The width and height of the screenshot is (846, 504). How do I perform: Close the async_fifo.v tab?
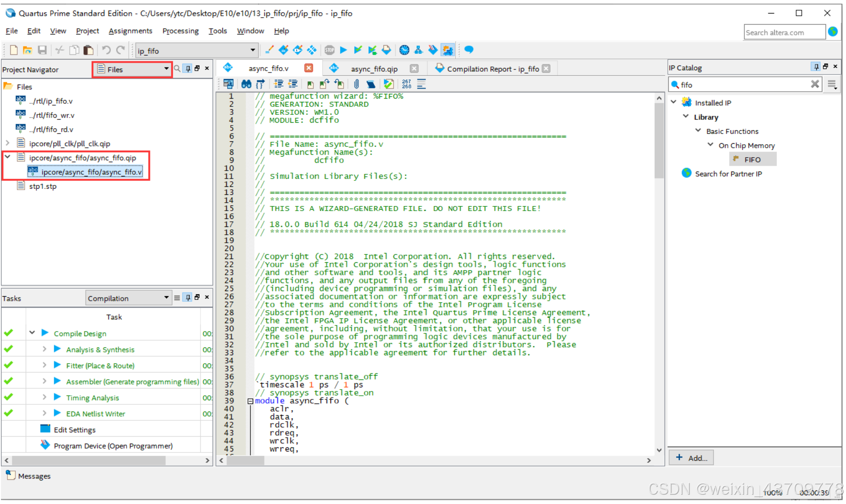(309, 68)
